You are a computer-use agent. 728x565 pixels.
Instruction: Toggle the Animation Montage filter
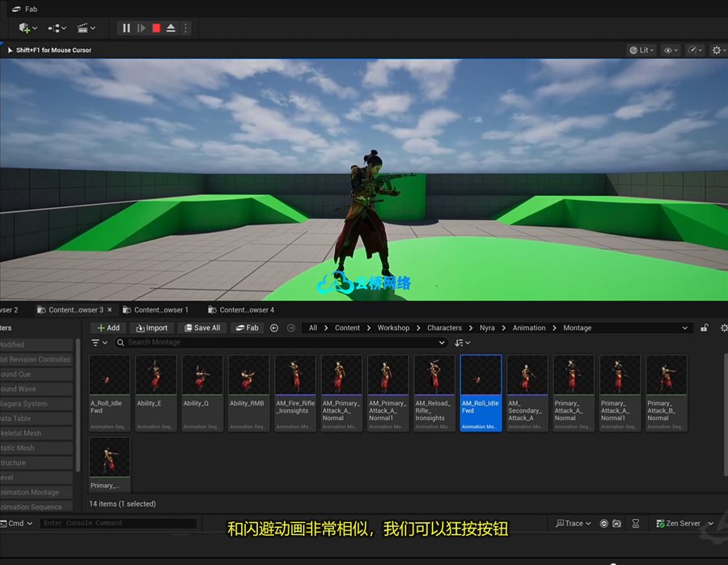[36, 492]
